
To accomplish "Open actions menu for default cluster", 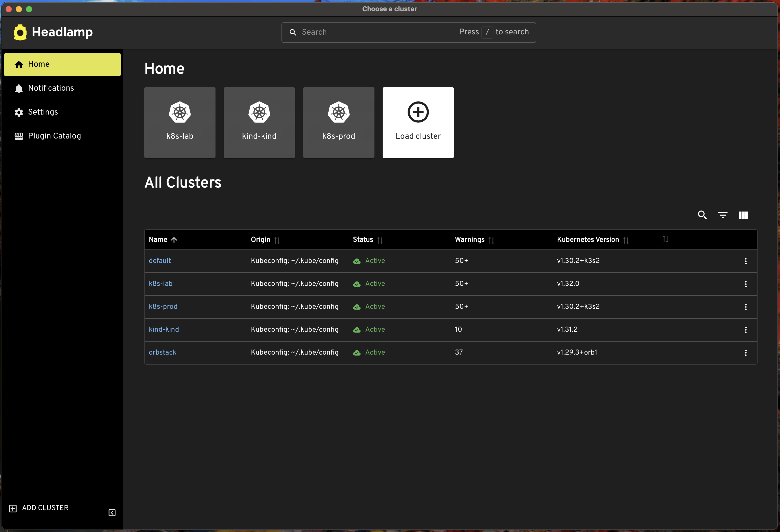I will coord(745,261).
